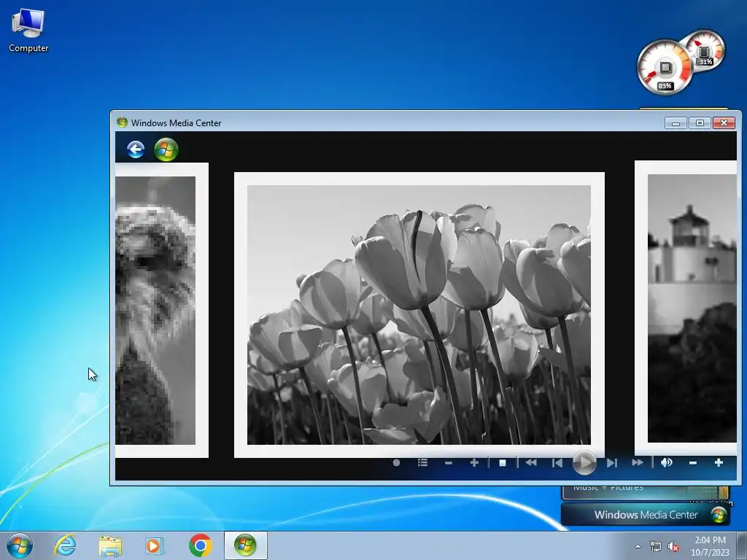Click Show Desktop strip at taskbar end
747x560 pixels.
pyautogui.click(x=742, y=545)
